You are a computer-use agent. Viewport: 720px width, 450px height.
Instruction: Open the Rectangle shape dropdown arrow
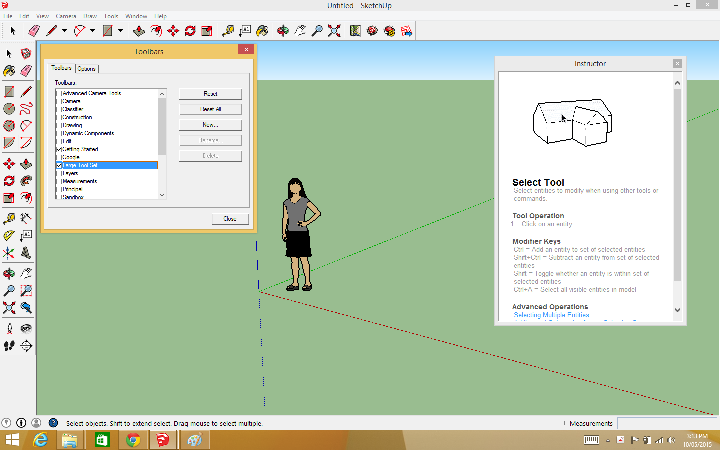click(120, 31)
